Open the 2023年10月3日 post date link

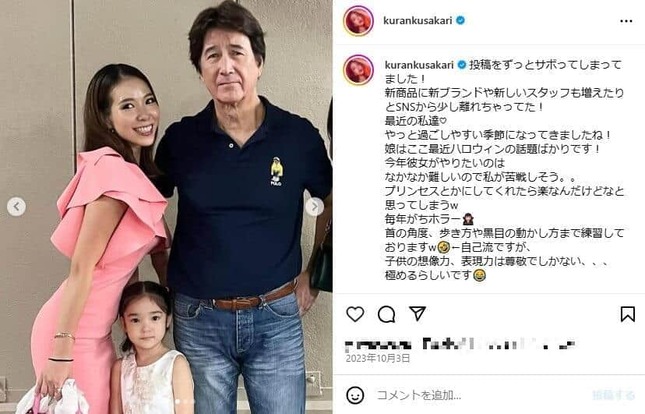[378, 358]
